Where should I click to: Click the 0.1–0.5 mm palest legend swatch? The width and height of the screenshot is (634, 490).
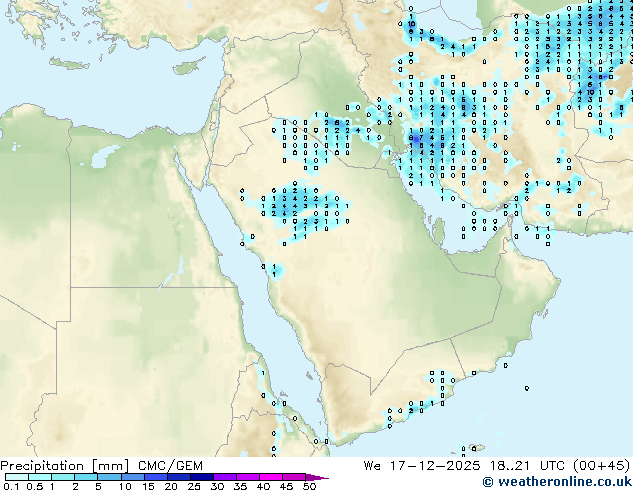[x=17, y=477]
